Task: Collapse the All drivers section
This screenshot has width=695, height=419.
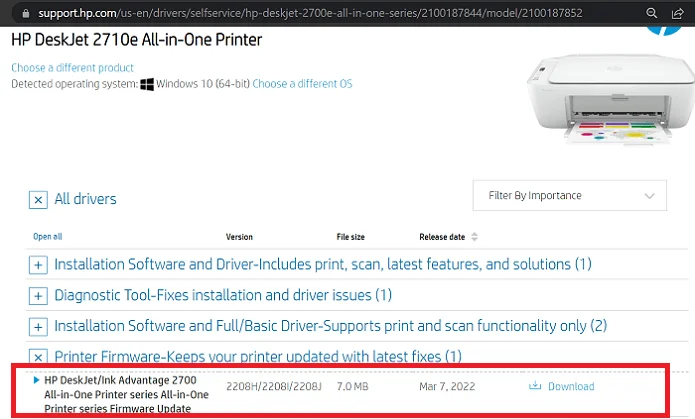Action: [38, 200]
